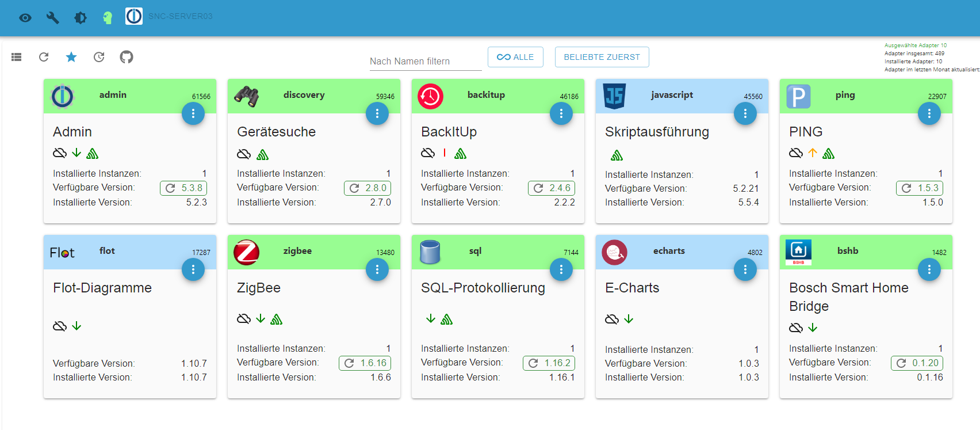Click the discovery binoculars logo
This screenshot has height=430, width=980.
point(247,96)
